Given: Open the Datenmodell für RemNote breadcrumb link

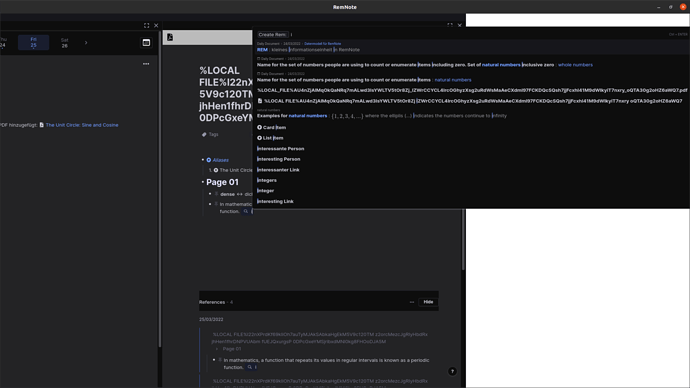Looking at the screenshot, I should pos(323,44).
